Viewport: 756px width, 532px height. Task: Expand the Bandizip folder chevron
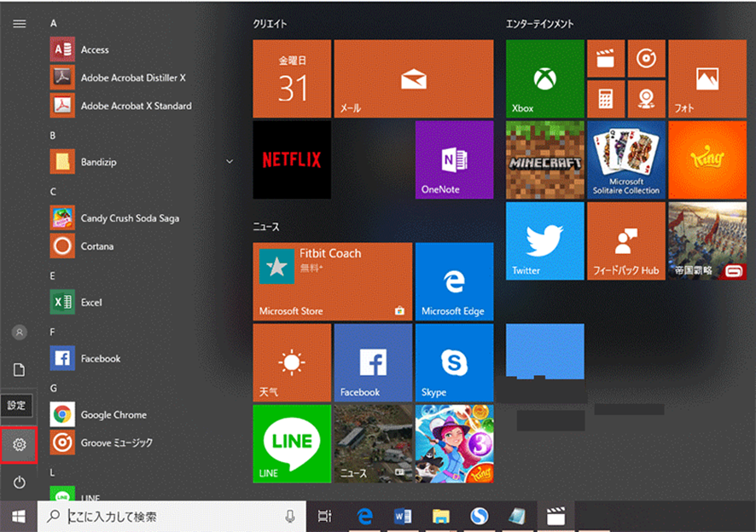(230, 161)
